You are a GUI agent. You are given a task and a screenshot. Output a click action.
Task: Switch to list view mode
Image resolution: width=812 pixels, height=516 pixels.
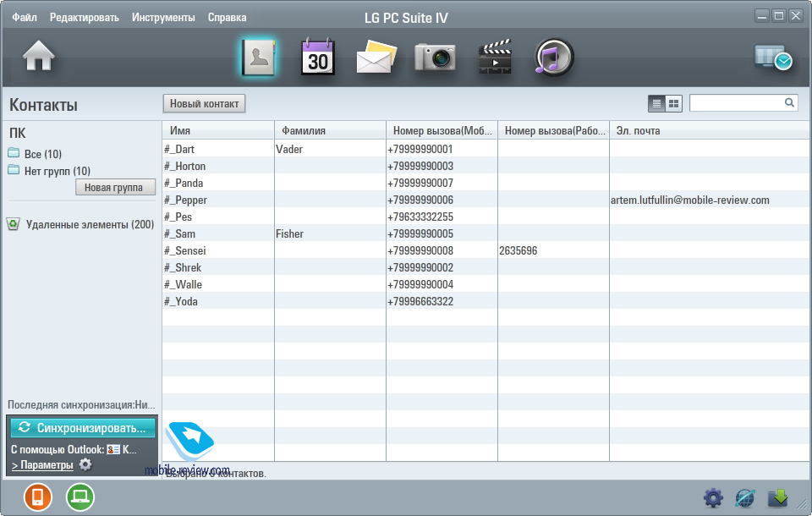coord(656,103)
